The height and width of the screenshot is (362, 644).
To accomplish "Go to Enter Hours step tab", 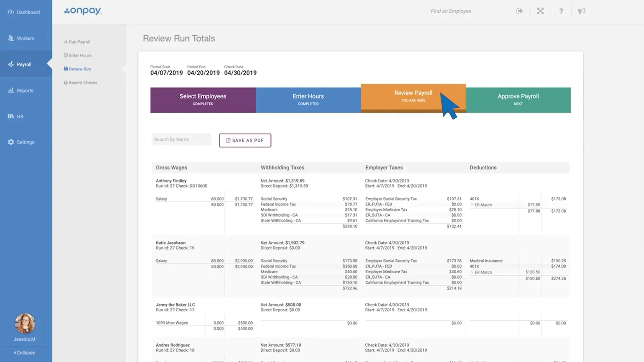I will (308, 100).
